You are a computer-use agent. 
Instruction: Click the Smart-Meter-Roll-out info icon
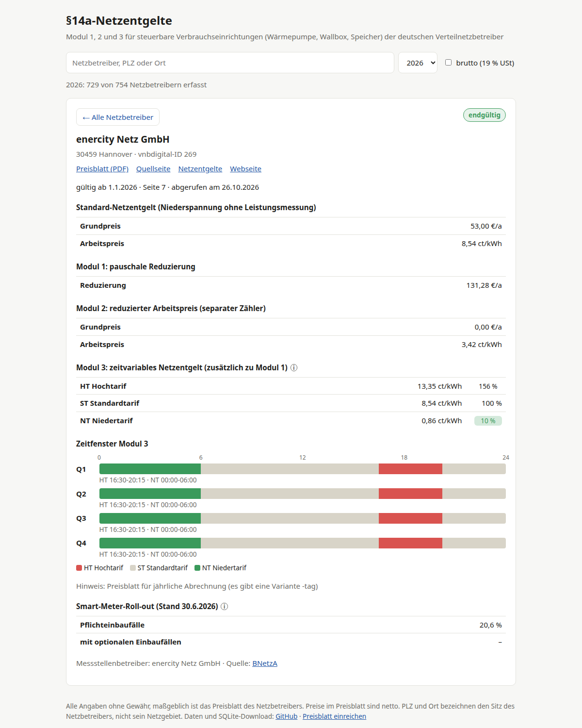pyautogui.click(x=224, y=607)
